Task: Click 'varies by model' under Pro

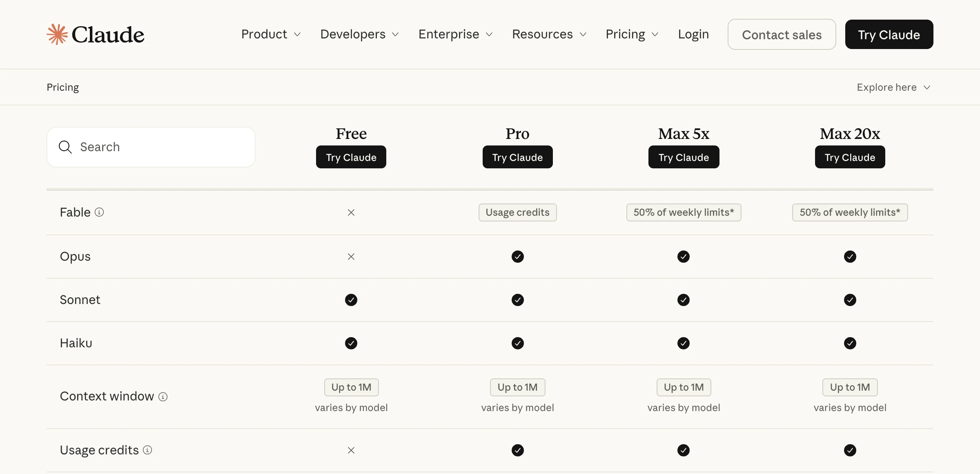Action: click(517, 408)
